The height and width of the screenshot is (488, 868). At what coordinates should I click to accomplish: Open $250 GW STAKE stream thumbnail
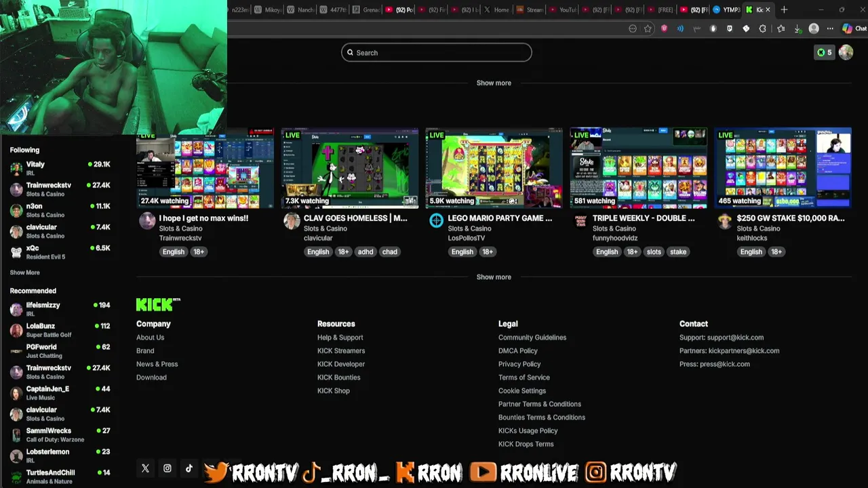click(783, 167)
